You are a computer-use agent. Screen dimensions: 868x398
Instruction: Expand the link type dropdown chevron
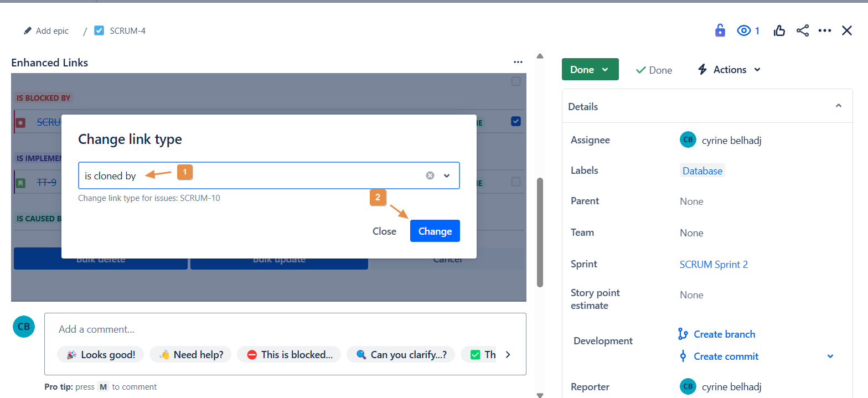(447, 175)
